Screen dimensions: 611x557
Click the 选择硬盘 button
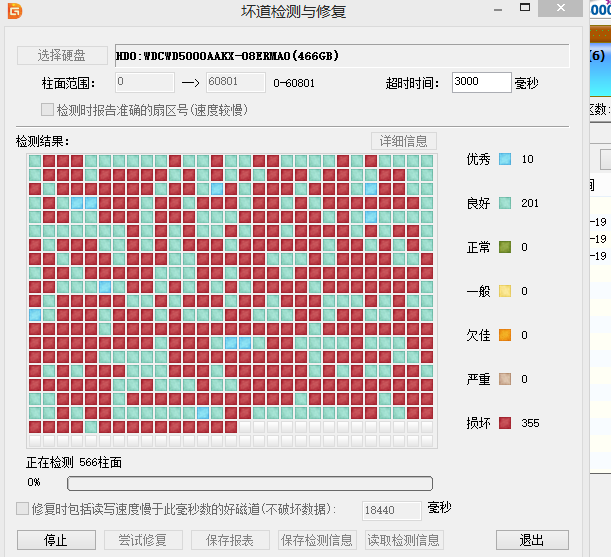[x=62, y=55]
